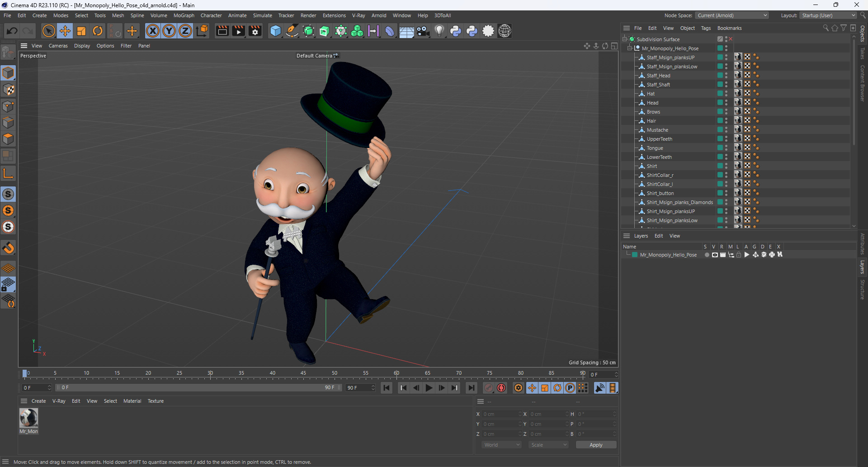
Task: Add a Light object
Action: pyautogui.click(x=439, y=31)
